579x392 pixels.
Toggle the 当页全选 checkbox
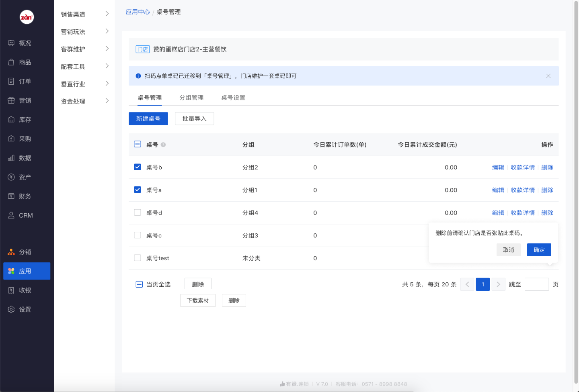coord(139,284)
